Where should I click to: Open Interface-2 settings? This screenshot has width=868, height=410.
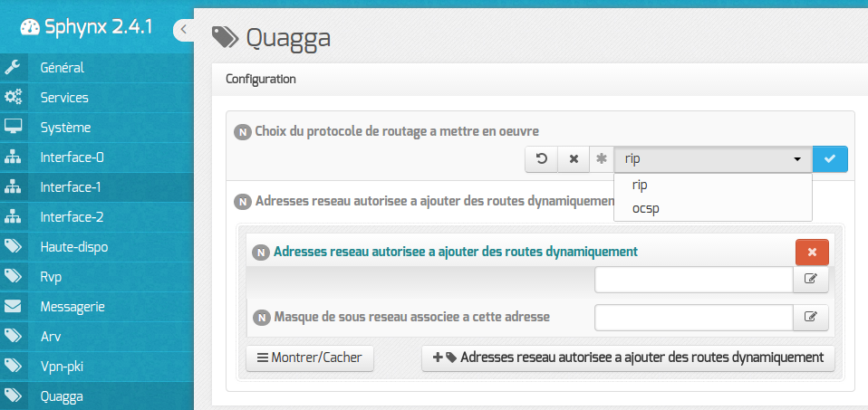tap(97, 217)
